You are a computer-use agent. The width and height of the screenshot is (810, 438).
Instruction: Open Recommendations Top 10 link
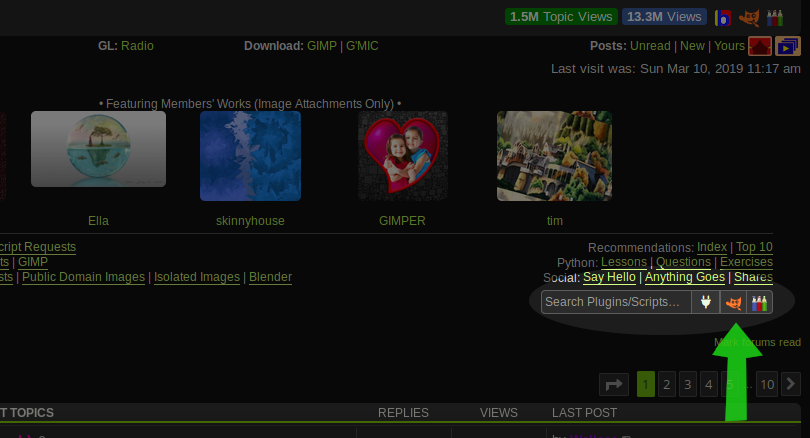pos(754,247)
